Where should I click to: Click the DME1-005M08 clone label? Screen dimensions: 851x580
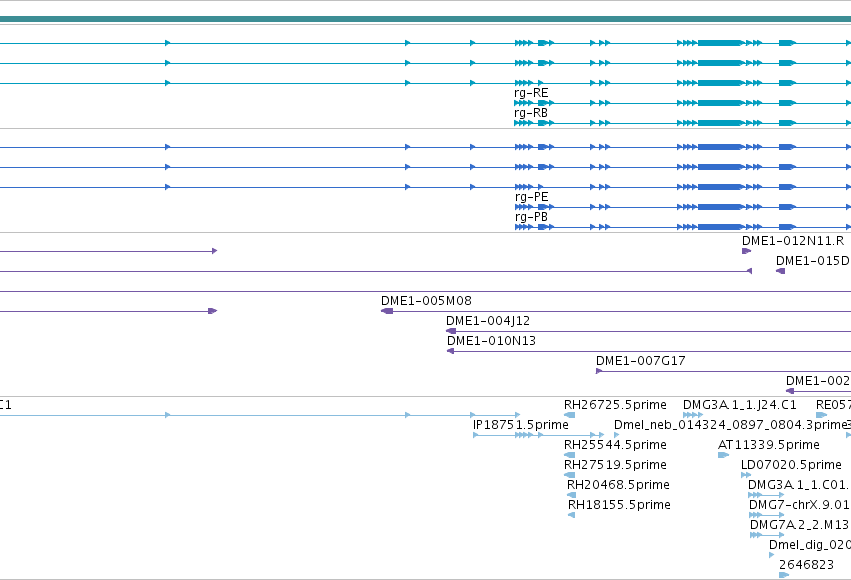click(x=426, y=301)
